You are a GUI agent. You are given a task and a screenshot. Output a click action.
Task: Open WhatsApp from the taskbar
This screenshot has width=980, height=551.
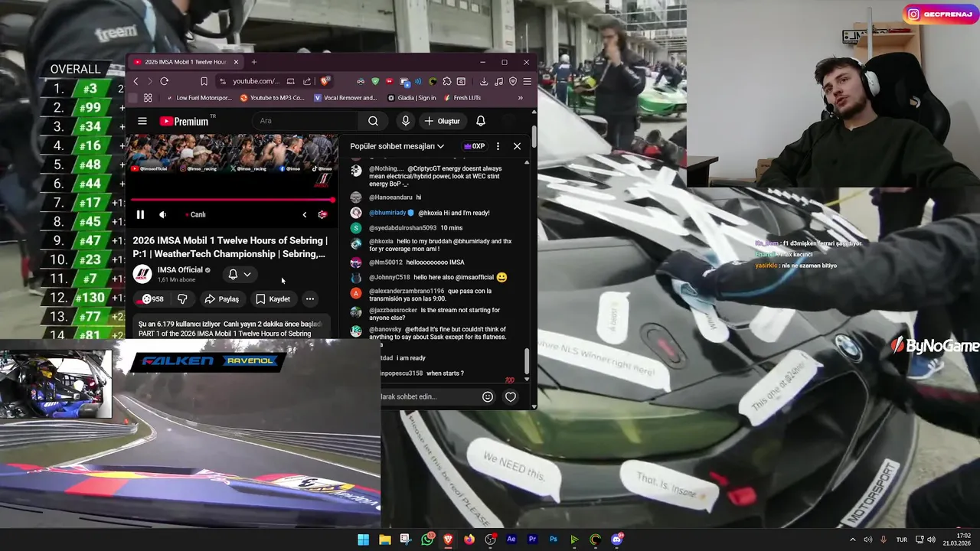(427, 540)
